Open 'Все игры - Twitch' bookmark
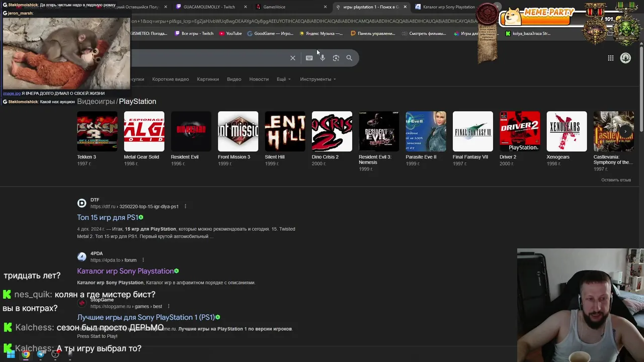This screenshot has width=644, height=362. [194, 34]
